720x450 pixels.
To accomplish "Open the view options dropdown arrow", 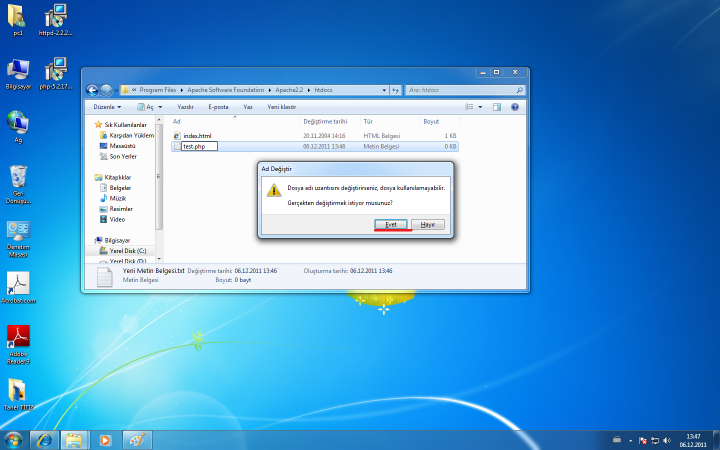I will [x=481, y=106].
